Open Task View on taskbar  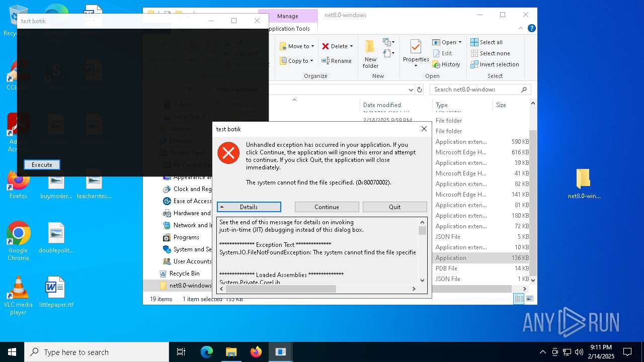click(x=181, y=352)
